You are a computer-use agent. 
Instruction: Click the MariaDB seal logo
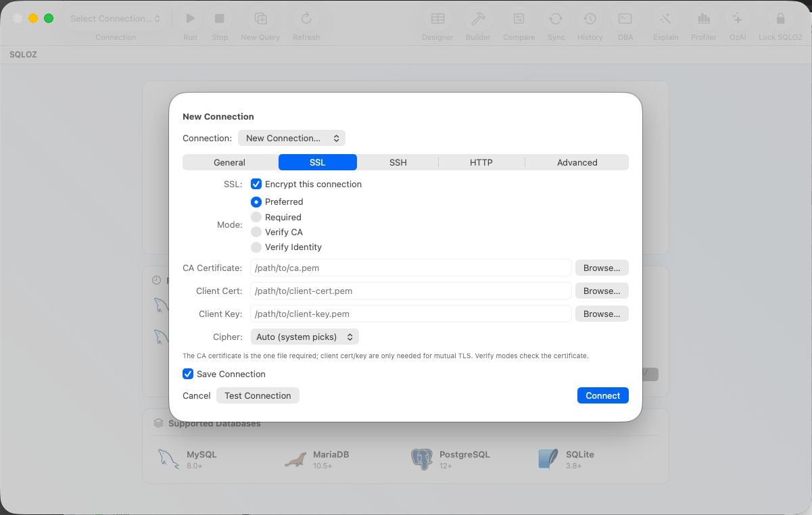tap(295, 460)
